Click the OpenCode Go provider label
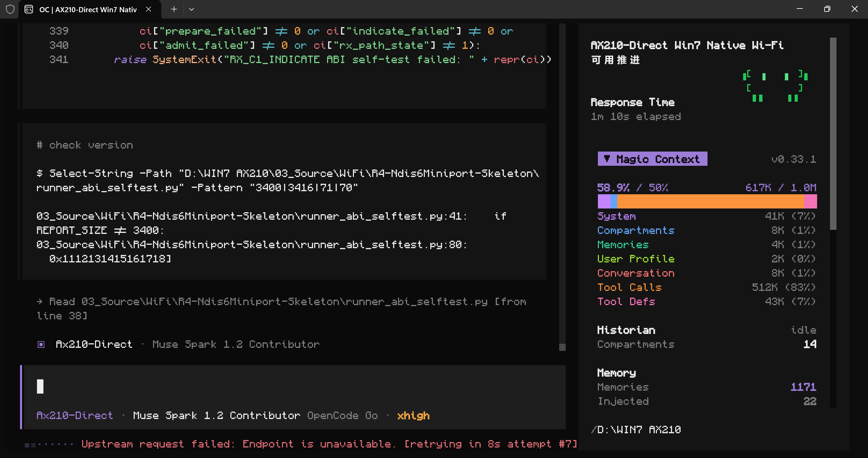 pyautogui.click(x=342, y=415)
